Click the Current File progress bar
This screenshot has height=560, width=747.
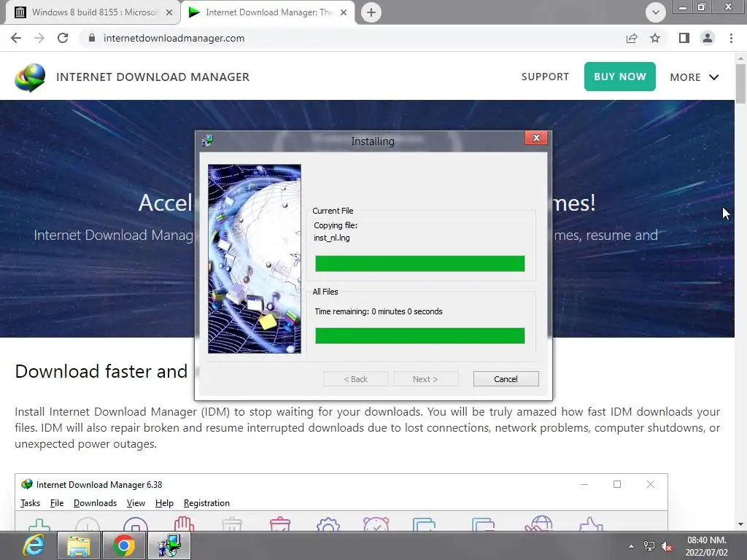click(419, 263)
